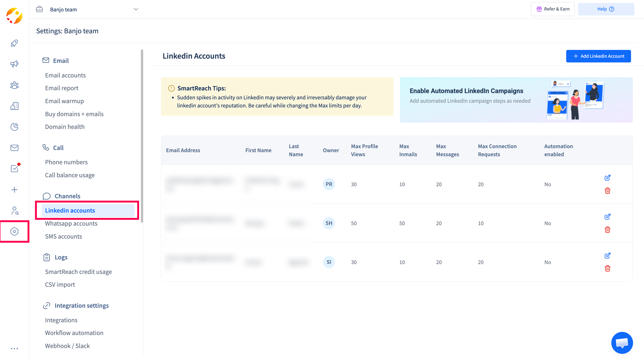
Task: Open the prospects people group icon
Action: coord(14,85)
